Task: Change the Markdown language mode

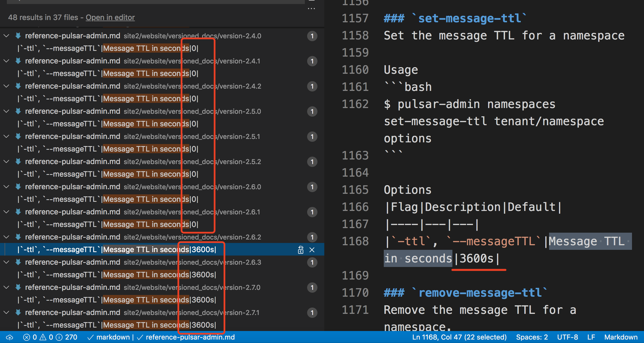Action: pos(621,337)
